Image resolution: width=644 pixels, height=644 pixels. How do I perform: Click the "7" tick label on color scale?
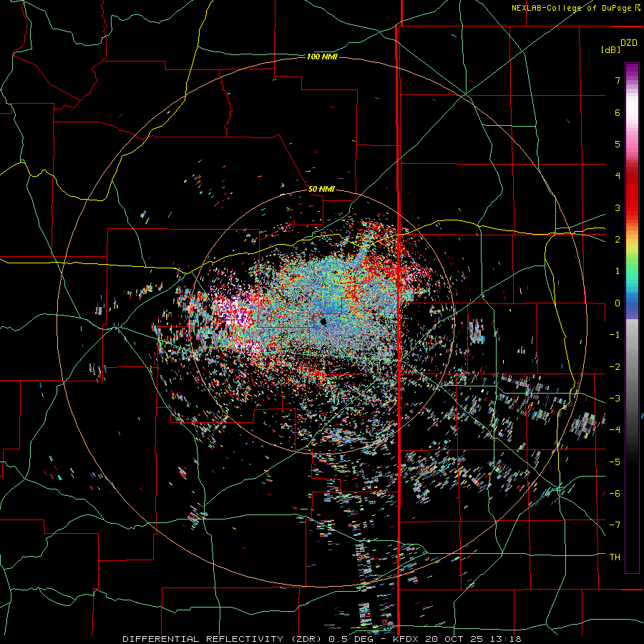click(x=618, y=80)
